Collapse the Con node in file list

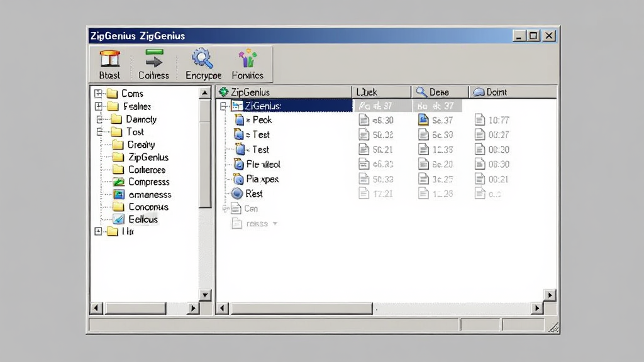[225, 209]
